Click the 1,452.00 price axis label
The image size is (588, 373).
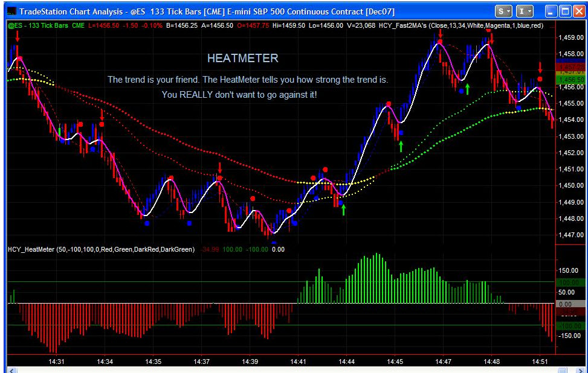(571, 153)
